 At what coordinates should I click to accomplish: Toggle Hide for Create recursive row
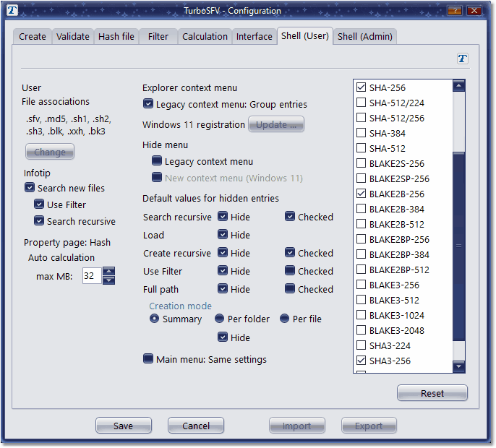click(x=223, y=253)
